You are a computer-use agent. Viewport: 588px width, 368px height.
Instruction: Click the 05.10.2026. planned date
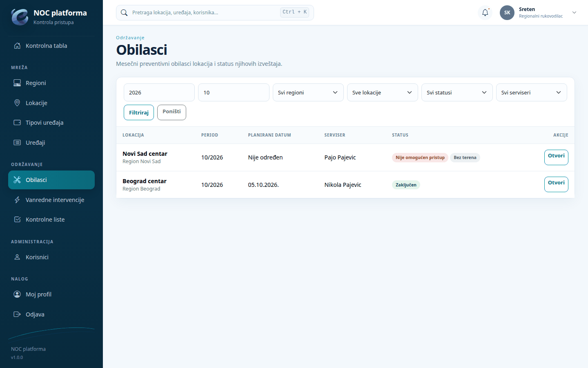coord(263,185)
